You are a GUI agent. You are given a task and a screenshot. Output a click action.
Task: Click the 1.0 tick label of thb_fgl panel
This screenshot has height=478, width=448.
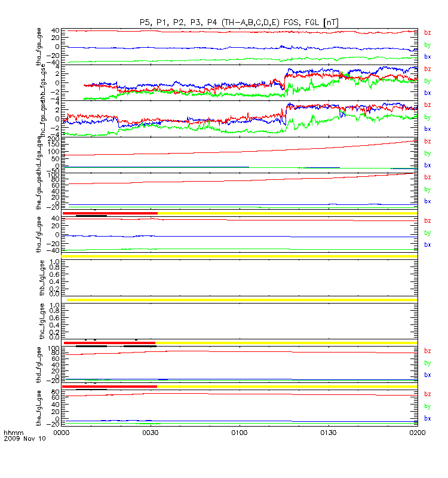click(x=54, y=262)
